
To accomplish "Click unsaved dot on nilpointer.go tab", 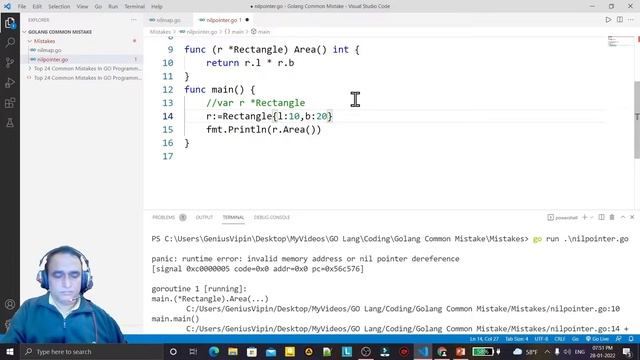I will click(247, 20).
